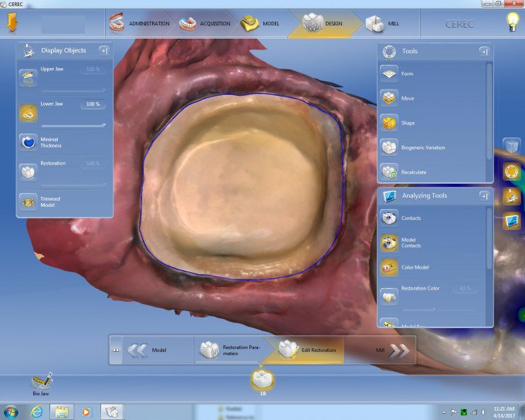Open the Model phase
Viewport: 525px width, 420px height.
[x=260, y=23]
